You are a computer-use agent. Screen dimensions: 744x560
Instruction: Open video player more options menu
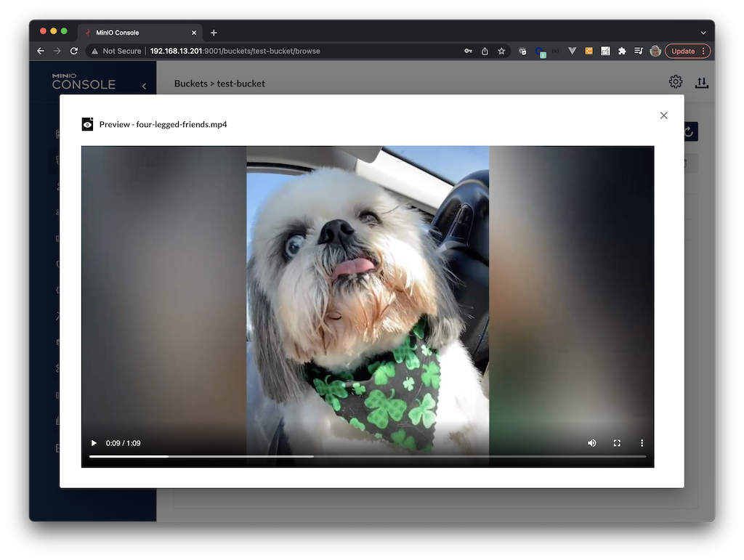642,443
